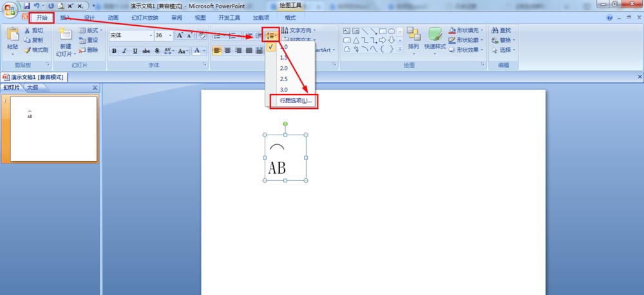Toggle italic formatting

(x=124, y=51)
